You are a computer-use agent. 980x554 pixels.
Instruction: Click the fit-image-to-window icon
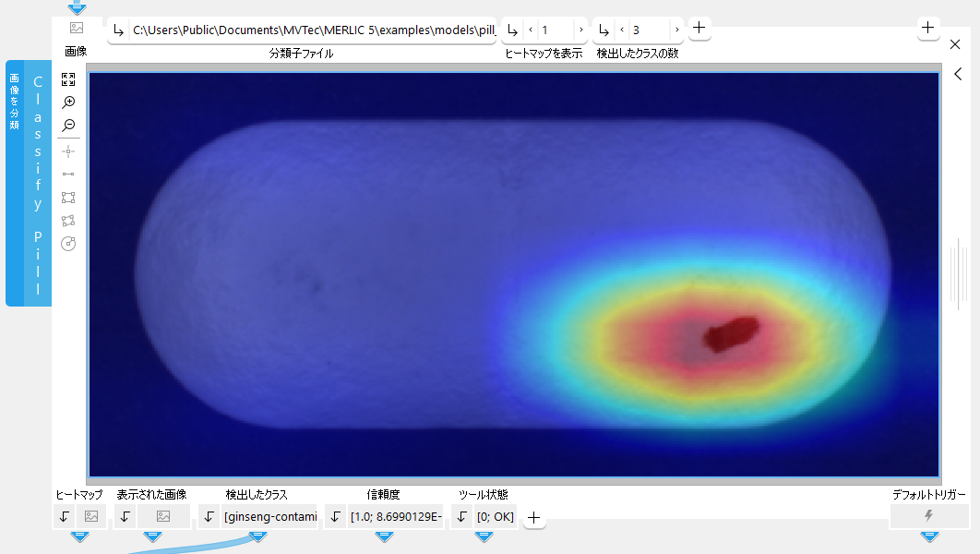[68, 79]
